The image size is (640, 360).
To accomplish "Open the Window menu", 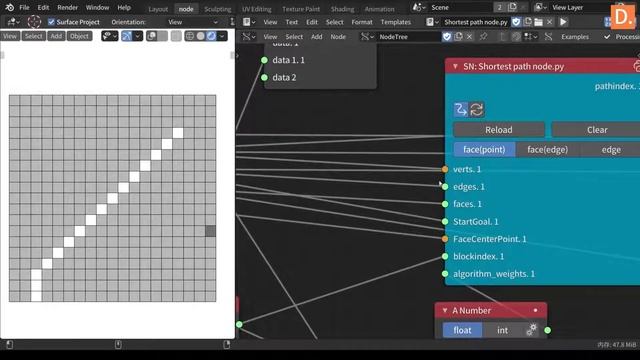I will [x=98, y=7].
